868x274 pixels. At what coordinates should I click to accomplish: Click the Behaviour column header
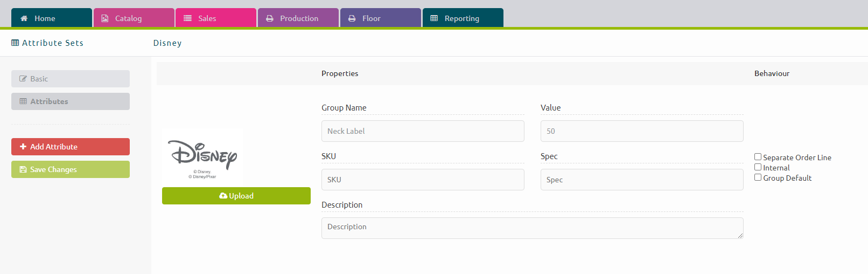[x=772, y=73]
